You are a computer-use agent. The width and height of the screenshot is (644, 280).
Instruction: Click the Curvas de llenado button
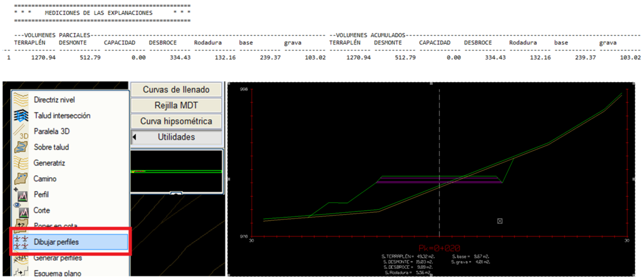click(x=176, y=90)
